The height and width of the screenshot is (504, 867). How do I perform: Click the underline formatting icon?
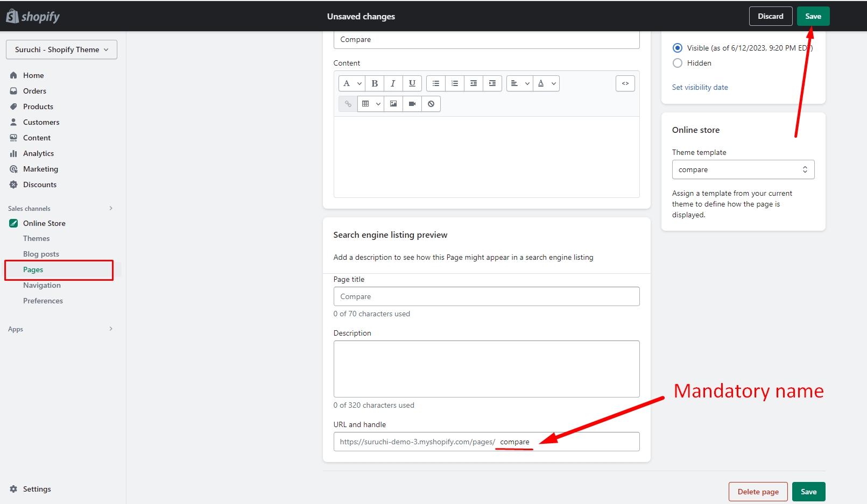coord(412,83)
